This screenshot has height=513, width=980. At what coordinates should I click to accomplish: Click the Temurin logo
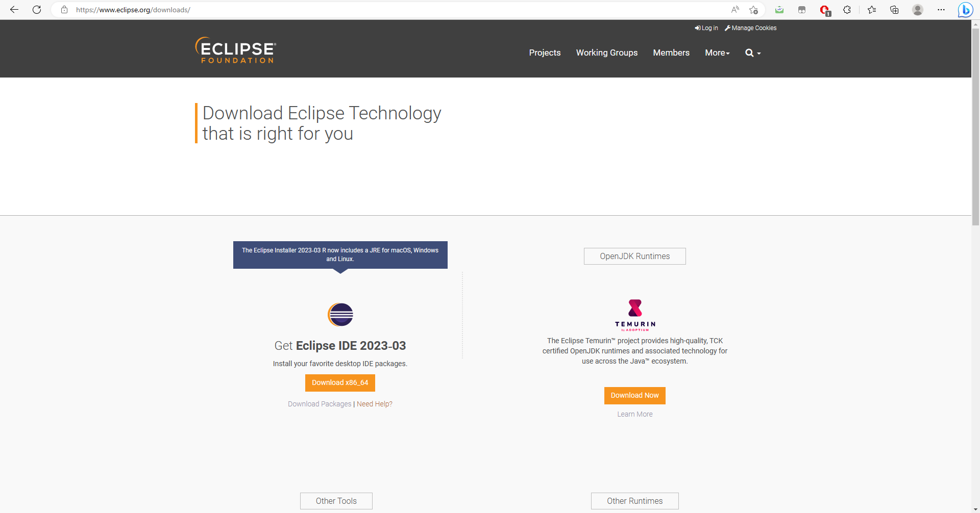click(635, 315)
